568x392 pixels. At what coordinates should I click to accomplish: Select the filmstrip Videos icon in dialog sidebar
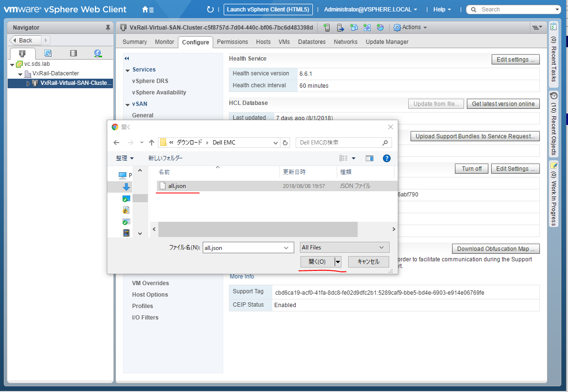[126, 233]
